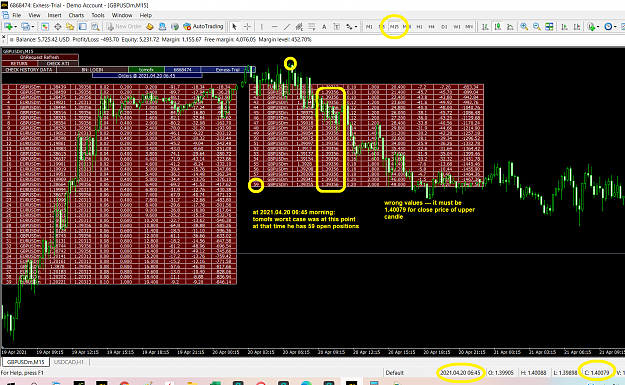Toggle the Market Watch window icon

click(x=45, y=26)
